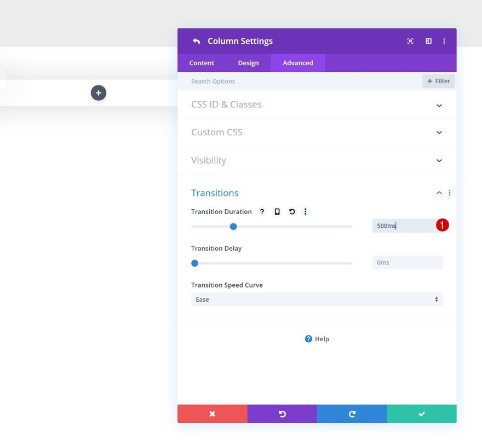
Task: Open the expand modal view icon
Action: point(410,41)
